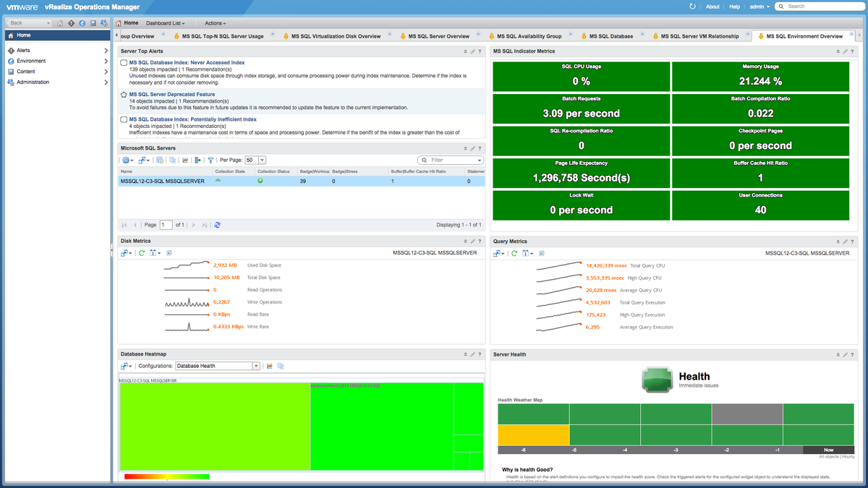Expand the Administration navigation item
The width and height of the screenshot is (868, 488).
[106, 82]
